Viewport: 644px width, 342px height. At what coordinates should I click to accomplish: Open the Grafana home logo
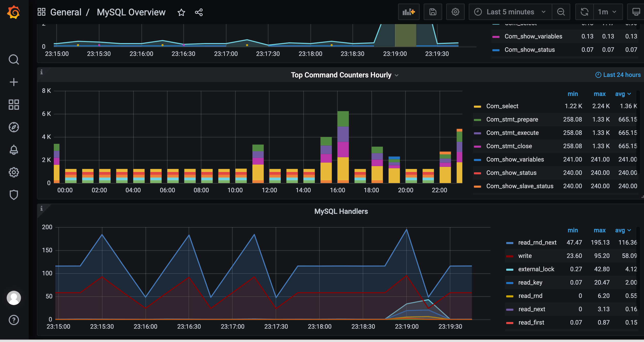coord(14,12)
